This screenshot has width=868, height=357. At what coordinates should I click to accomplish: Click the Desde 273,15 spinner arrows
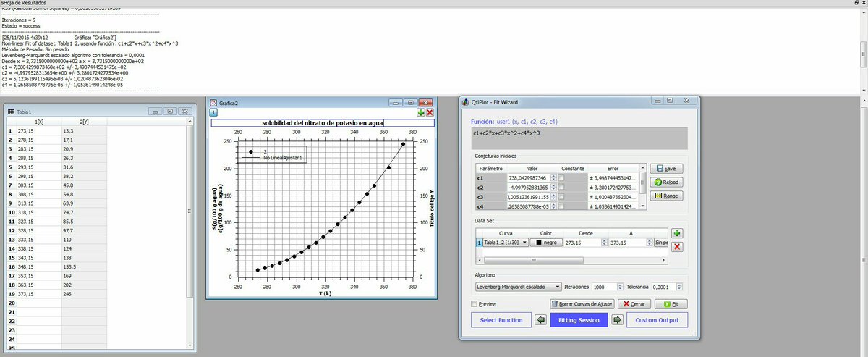point(605,243)
